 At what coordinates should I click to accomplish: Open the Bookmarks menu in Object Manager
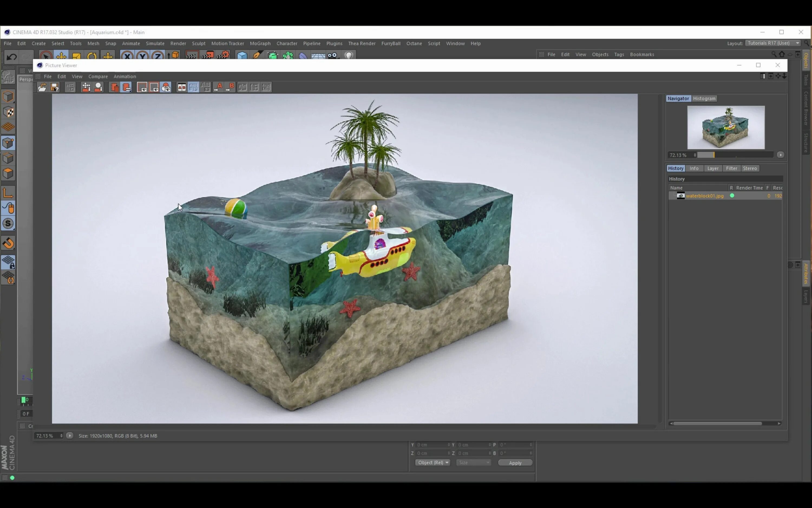click(x=642, y=54)
